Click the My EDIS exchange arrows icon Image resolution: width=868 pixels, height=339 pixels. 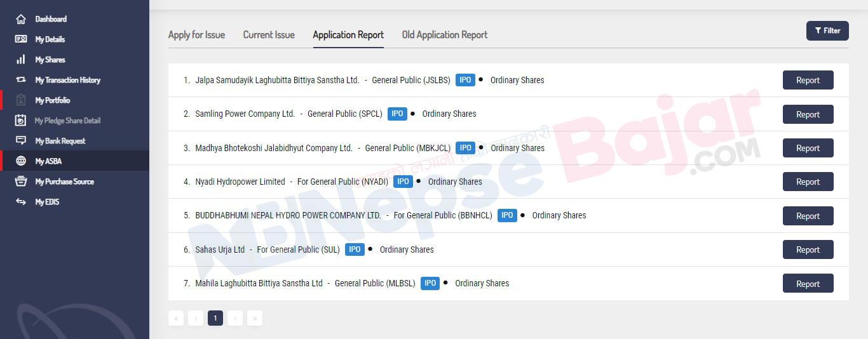coord(21,202)
